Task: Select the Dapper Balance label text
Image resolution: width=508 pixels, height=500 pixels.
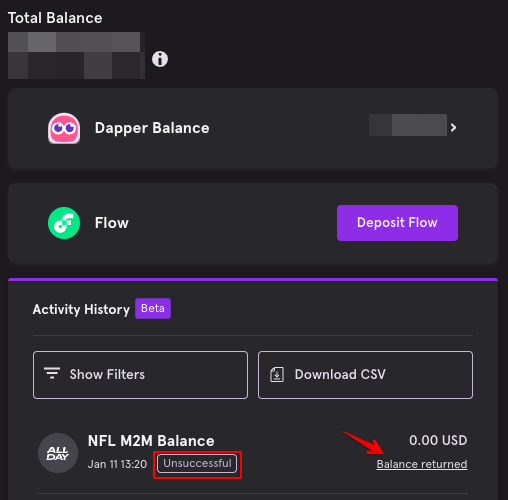Action: pyautogui.click(x=152, y=128)
